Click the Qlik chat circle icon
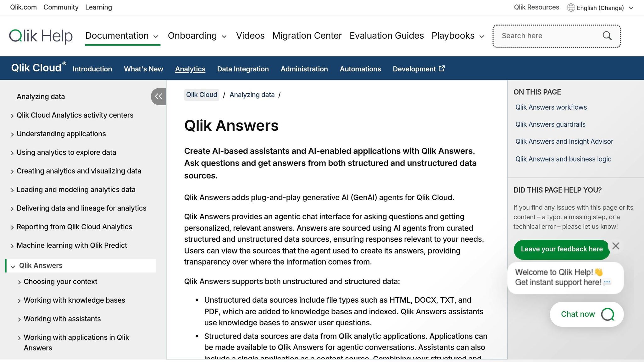The height and width of the screenshot is (362, 644). [x=608, y=314]
